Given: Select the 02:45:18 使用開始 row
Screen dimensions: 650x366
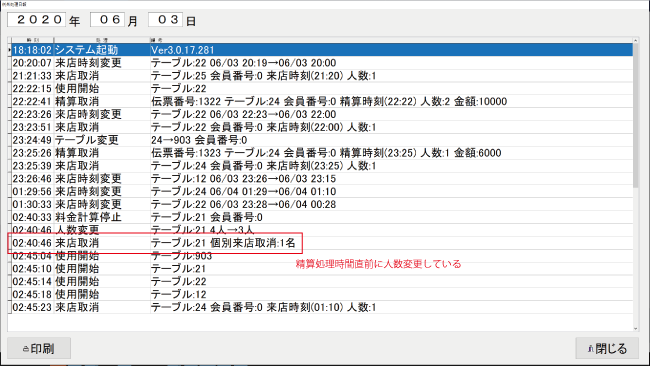Looking at the screenshot, I should click(322, 294).
